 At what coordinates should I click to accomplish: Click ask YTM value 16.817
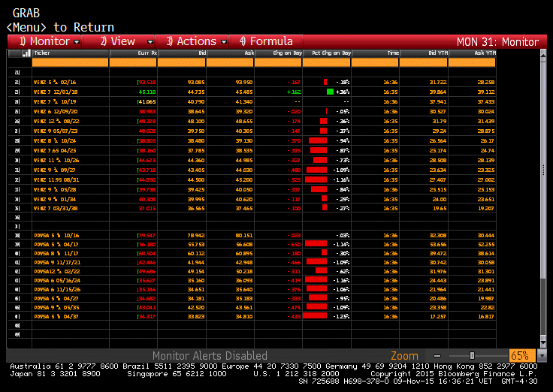click(485, 317)
